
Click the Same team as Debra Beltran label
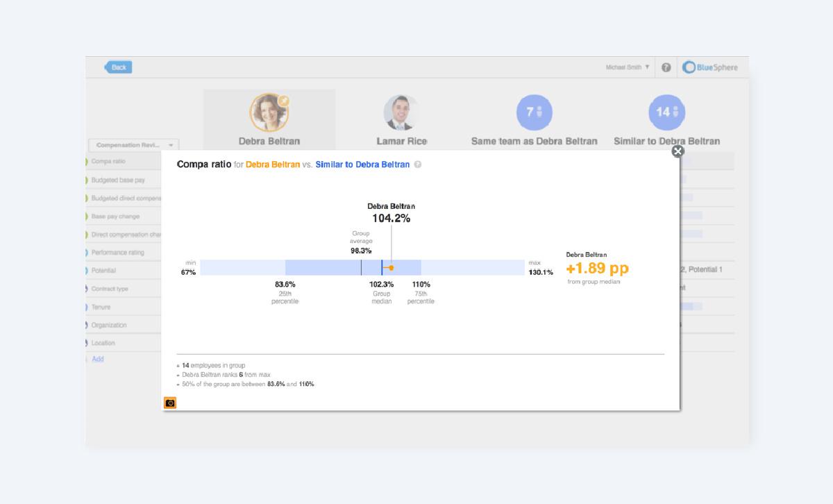click(534, 141)
